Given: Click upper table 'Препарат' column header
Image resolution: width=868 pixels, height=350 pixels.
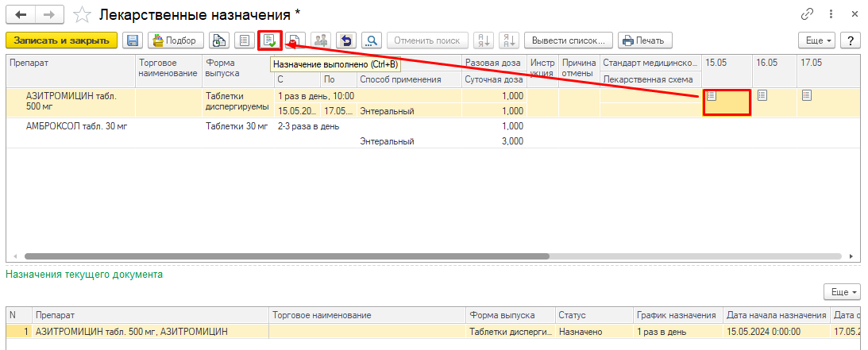Looking at the screenshot, I should click(71, 71).
